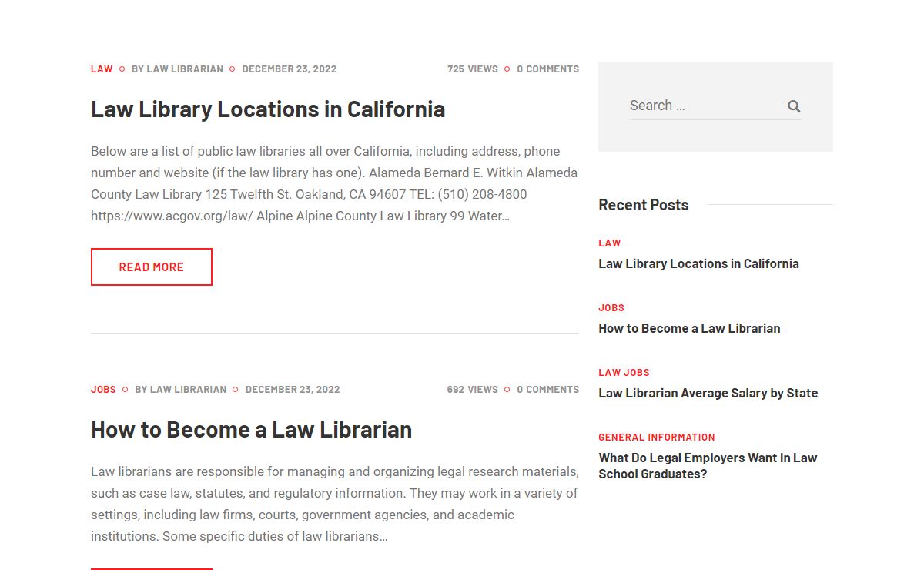Screen dimensions: 924x570
Task: Open the 'Law Library Locations in California' post title
Action: (268, 109)
